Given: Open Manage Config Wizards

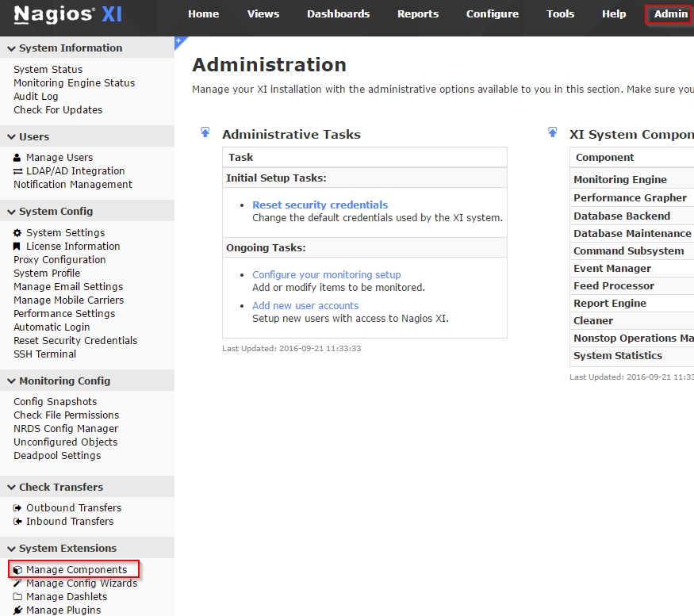Looking at the screenshot, I should pos(82,583).
